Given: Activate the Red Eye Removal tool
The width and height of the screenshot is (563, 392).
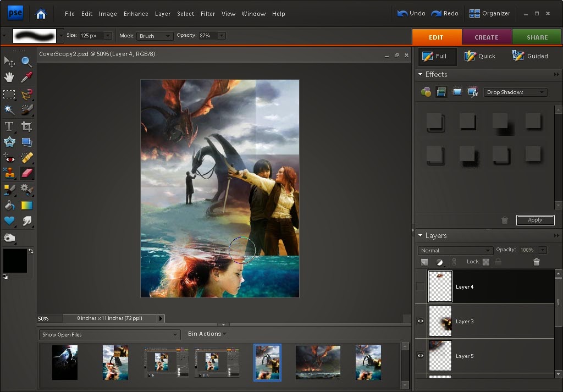Looking at the screenshot, I should pyautogui.click(x=9, y=158).
